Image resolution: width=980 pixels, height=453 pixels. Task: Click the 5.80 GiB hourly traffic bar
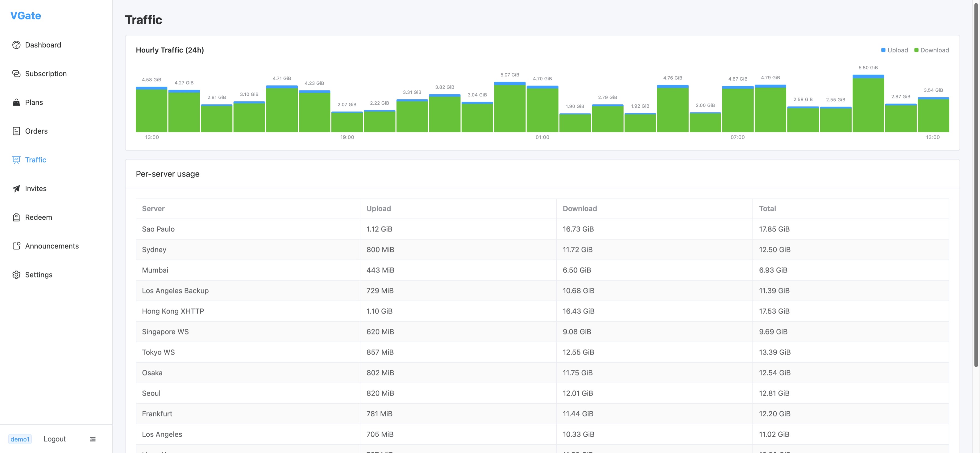tap(868, 104)
